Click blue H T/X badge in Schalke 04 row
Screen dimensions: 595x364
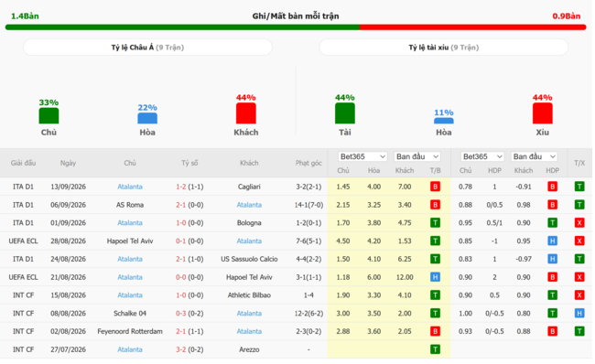pyautogui.click(x=579, y=313)
